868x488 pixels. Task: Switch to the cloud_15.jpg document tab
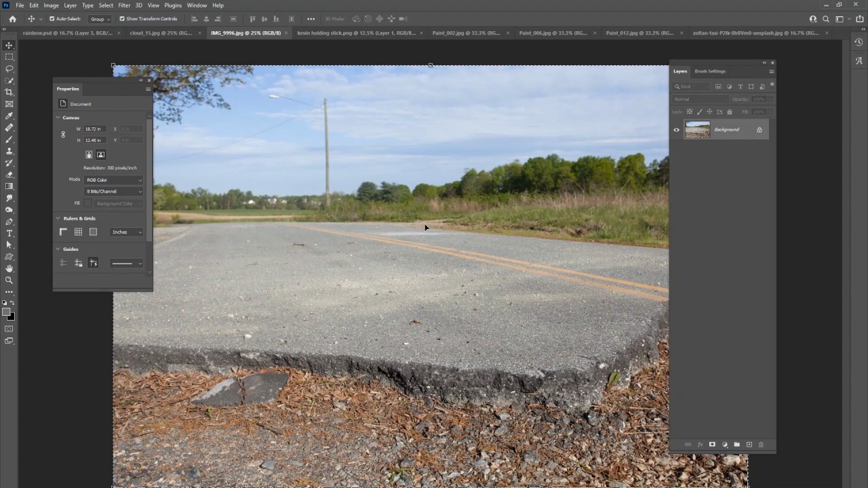pos(160,33)
